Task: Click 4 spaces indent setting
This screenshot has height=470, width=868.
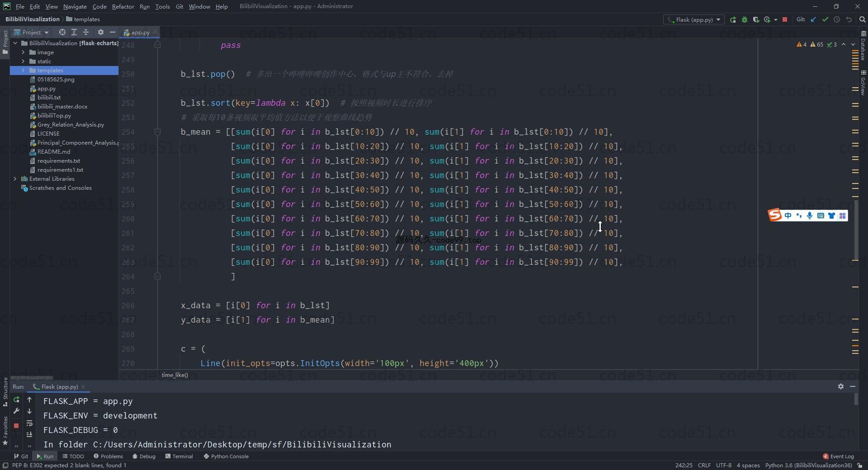Action: [x=748, y=465]
